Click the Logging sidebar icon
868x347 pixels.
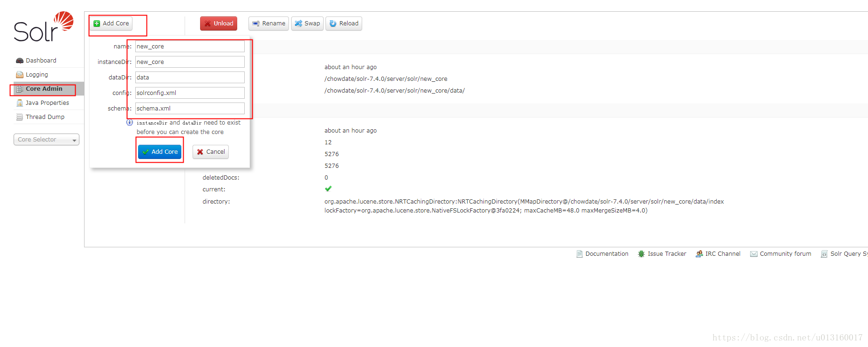pos(20,75)
